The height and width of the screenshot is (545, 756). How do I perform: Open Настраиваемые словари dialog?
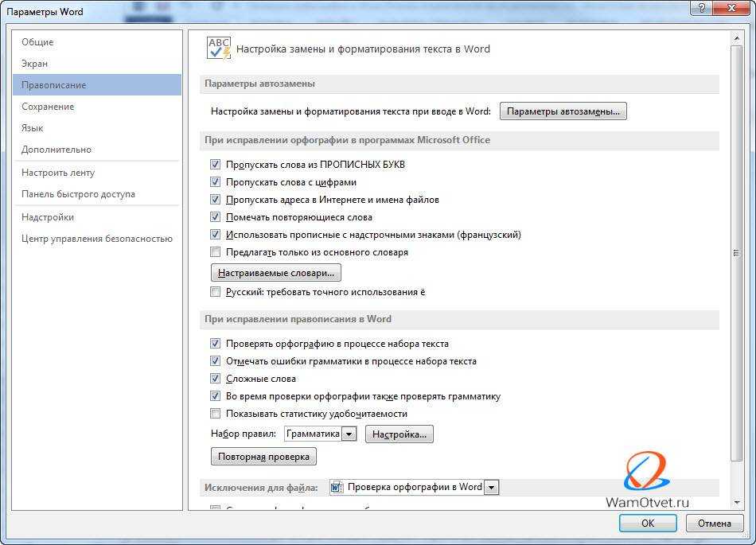click(275, 273)
